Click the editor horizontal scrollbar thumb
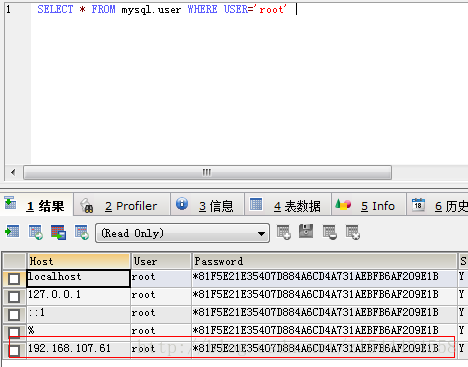 [207, 172]
